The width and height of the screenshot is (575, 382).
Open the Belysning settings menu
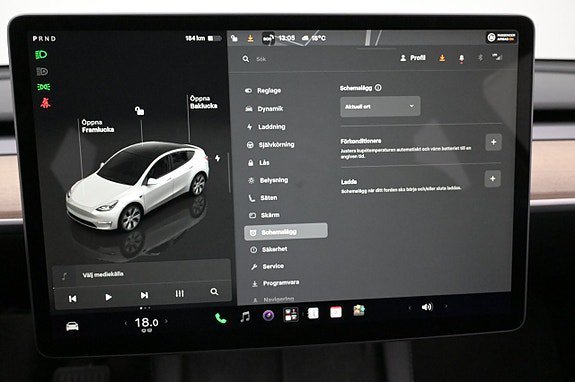268,180
